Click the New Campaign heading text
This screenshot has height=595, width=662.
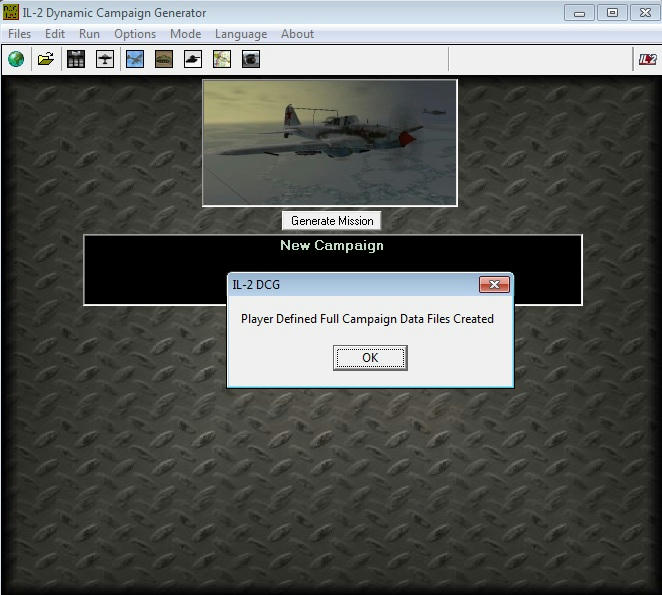point(332,245)
